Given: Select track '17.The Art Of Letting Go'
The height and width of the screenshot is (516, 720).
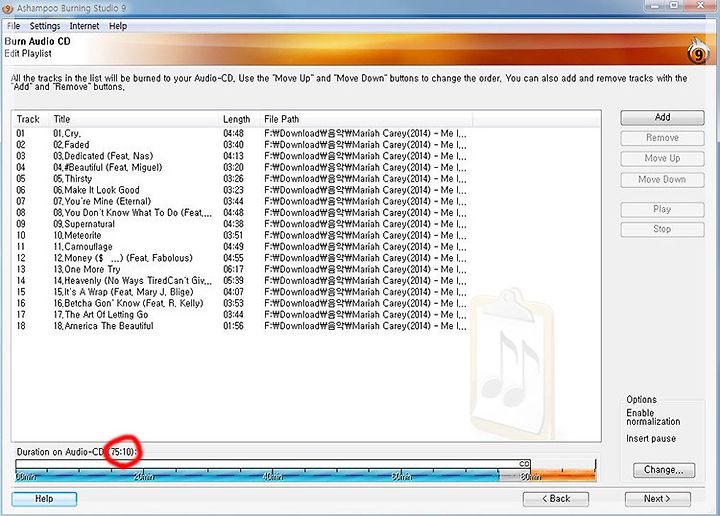Looking at the screenshot, I should pyautogui.click(x=101, y=315).
